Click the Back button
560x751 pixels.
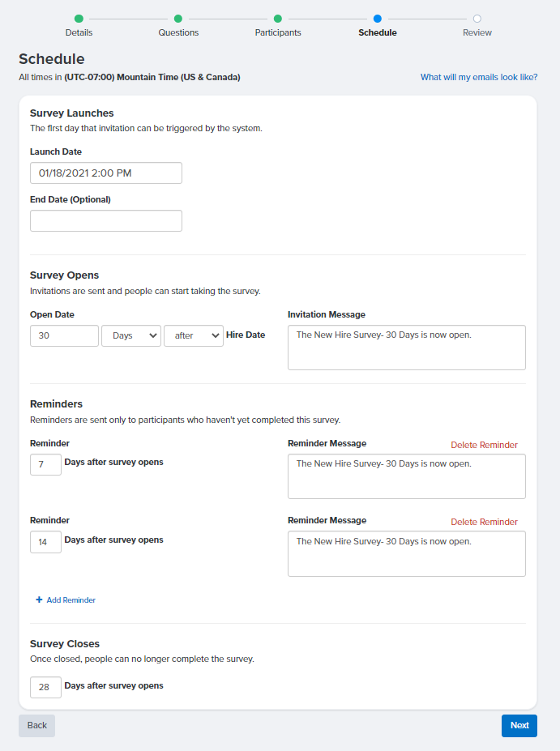[36, 725]
